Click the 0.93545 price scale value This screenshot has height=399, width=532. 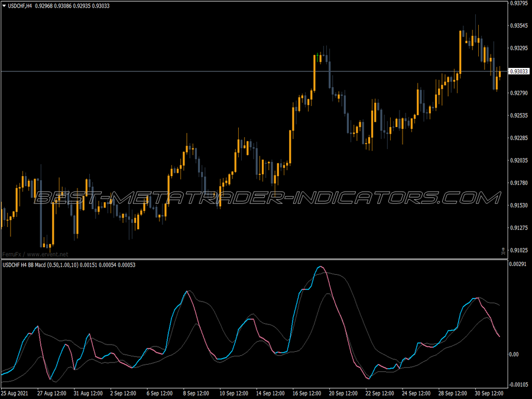tap(519, 26)
